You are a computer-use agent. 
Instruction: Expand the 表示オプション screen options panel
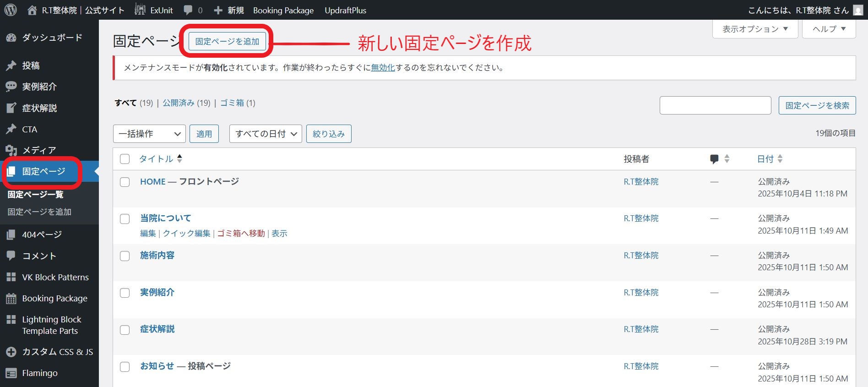point(755,29)
